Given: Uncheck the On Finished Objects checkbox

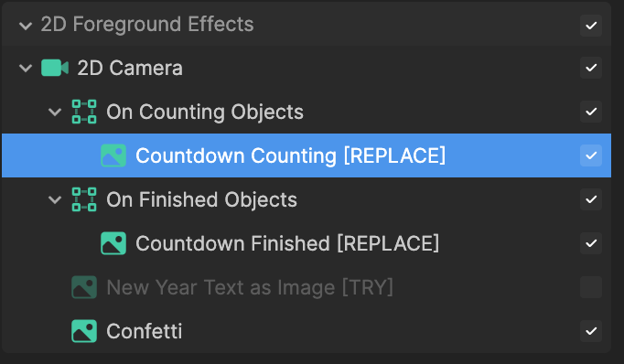Looking at the screenshot, I should [x=591, y=199].
